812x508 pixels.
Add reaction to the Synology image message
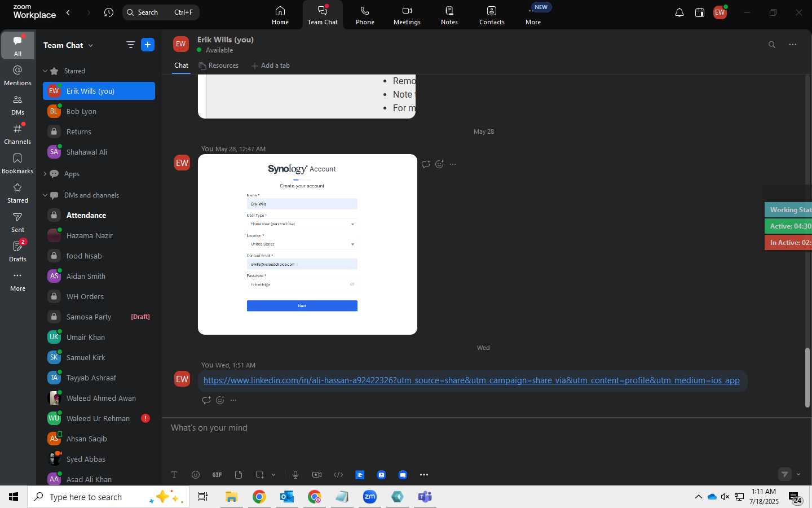(x=439, y=164)
